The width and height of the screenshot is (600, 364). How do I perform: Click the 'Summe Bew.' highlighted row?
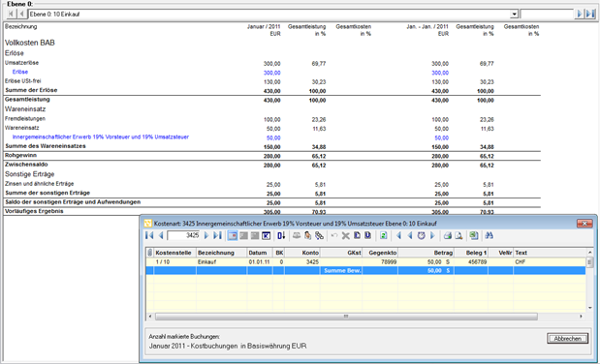(365, 271)
